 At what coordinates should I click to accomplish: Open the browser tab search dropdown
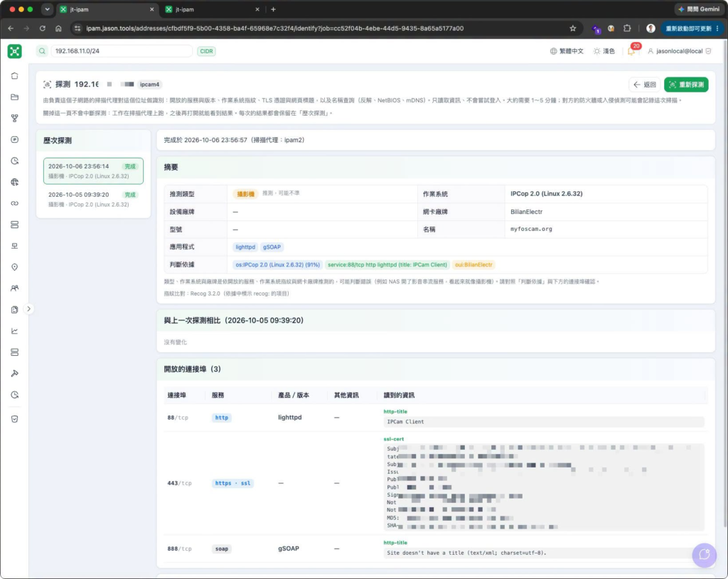point(47,9)
